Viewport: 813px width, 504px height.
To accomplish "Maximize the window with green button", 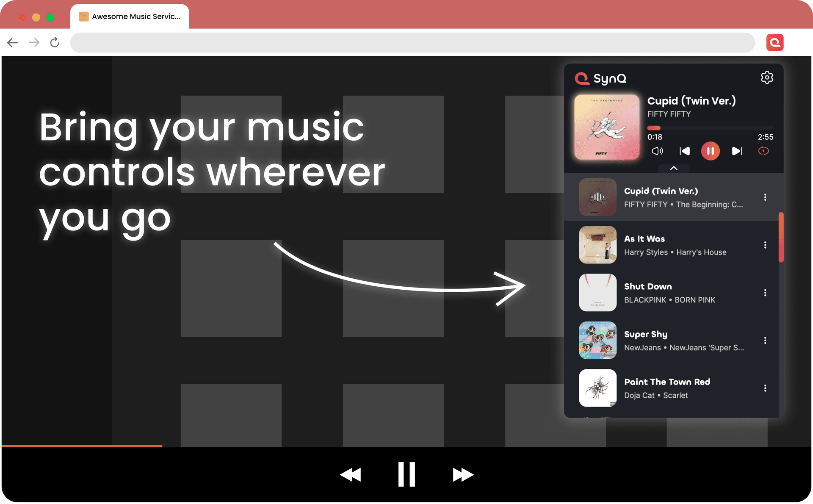I will 50,17.
